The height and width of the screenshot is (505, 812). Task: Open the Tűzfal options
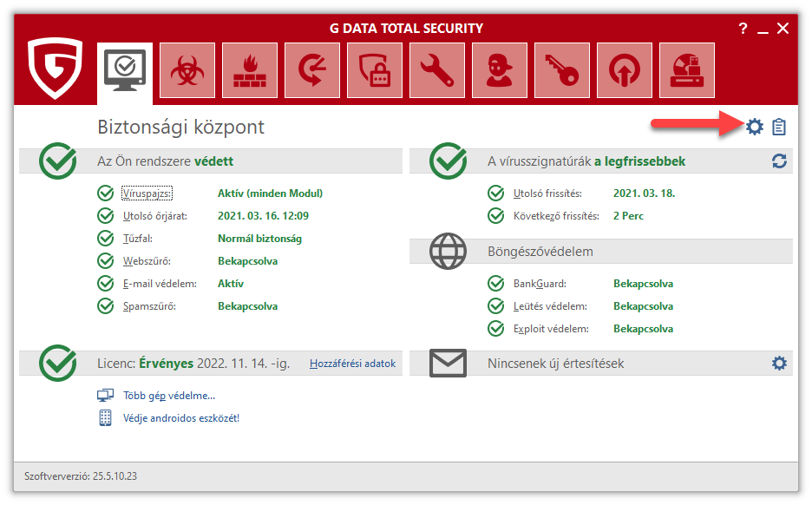point(138,239)
